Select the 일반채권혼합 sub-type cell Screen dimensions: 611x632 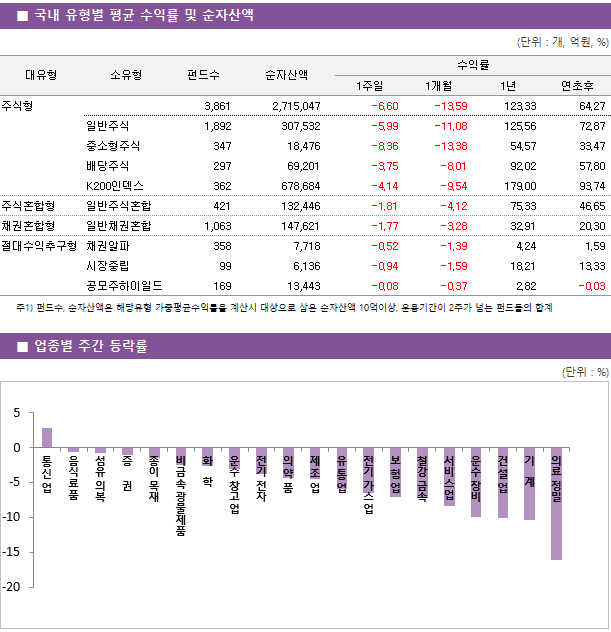[118, 226]
